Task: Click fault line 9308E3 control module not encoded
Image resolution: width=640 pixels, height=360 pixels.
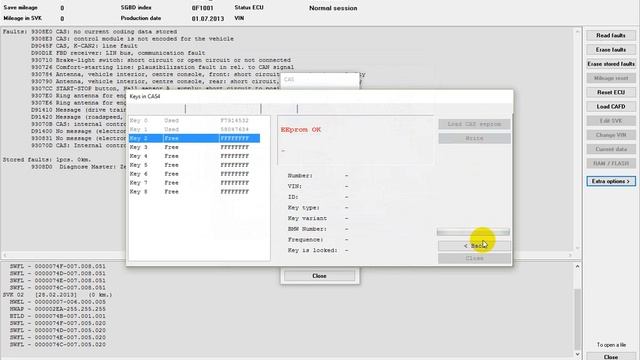Action: pyautogui.click(x=132, y=39)
